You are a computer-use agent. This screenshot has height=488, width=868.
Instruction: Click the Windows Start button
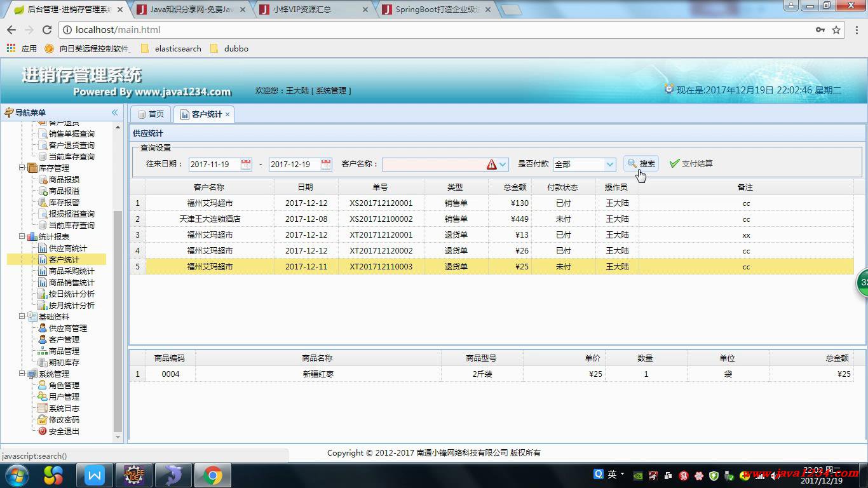coord(17,475)
